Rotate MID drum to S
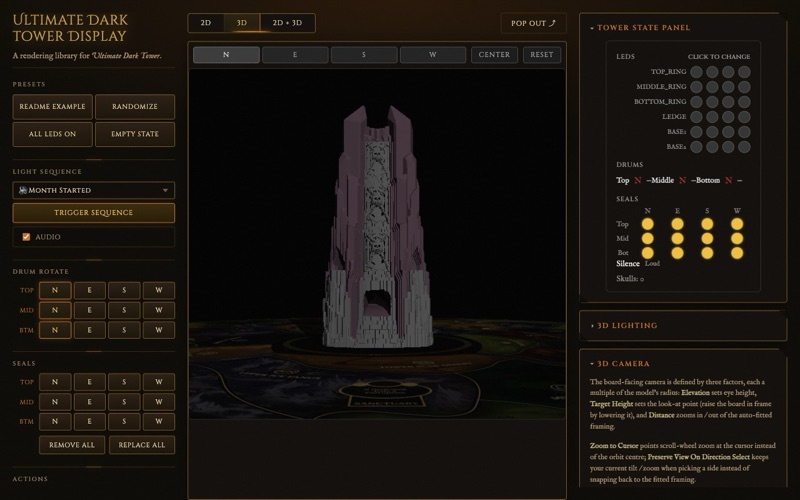The image size is (800, 500). click(x=124, y=310)
